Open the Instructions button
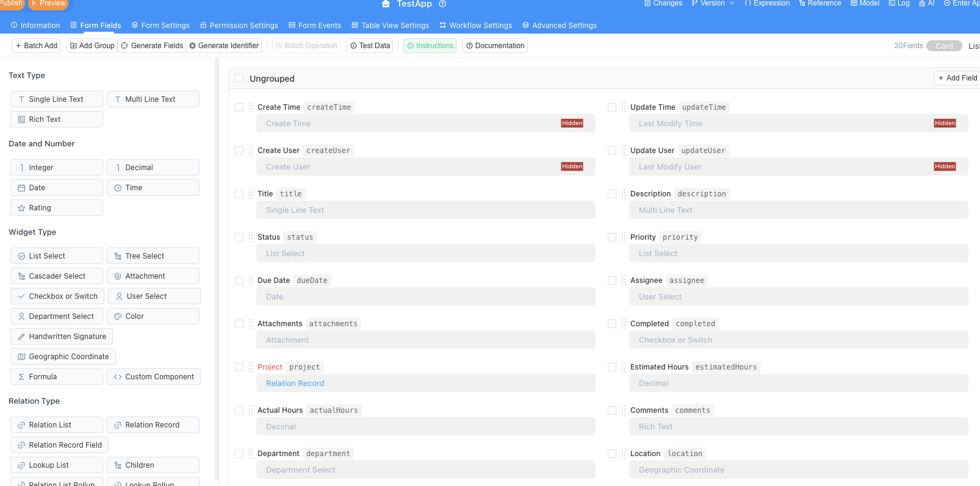Image resolution: width=980 pixels, height=486 pixels. (x=430, y=46)
